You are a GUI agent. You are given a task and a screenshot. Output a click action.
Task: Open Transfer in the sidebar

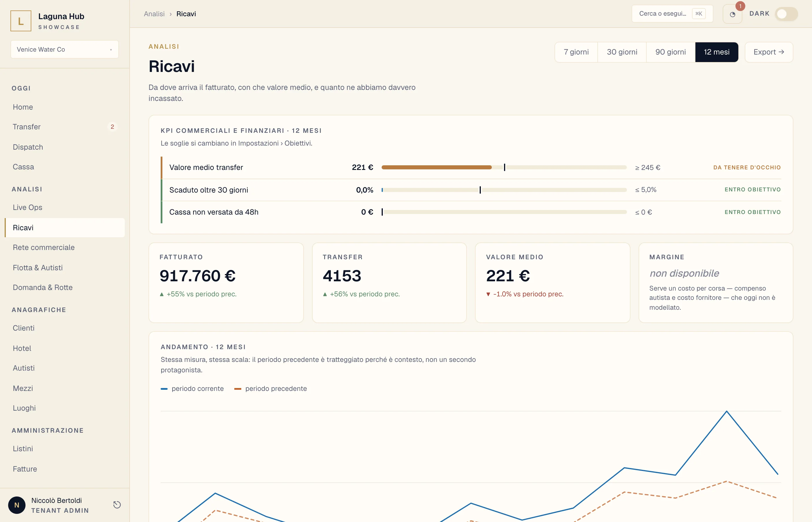pos(65,127)
